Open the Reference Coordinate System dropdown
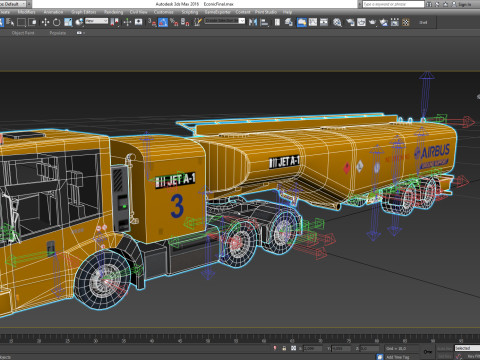This screenshot has width=480, height=360. 96,21
